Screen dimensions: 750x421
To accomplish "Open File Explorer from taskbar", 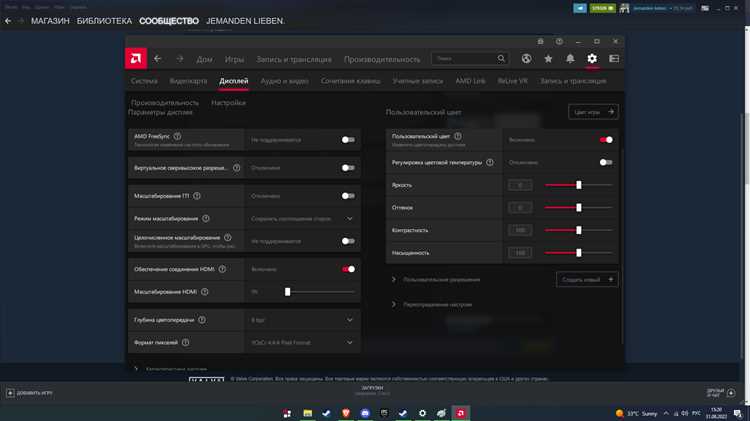I will (308, 413).
